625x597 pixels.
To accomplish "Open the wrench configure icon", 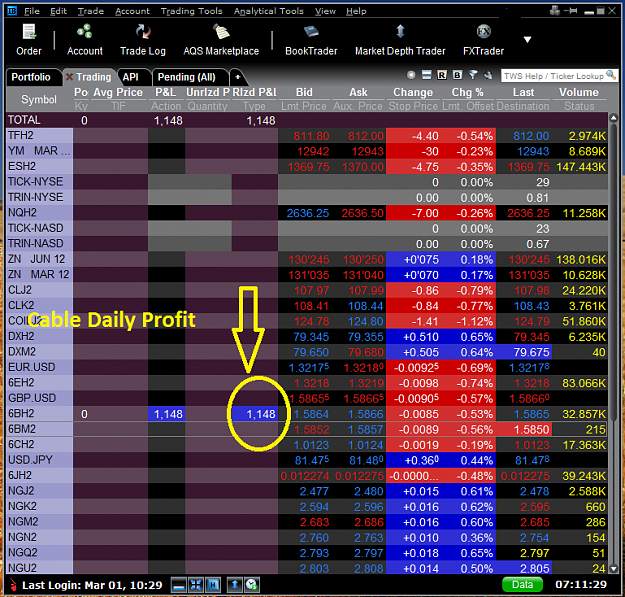I will [x=488, y=75].
